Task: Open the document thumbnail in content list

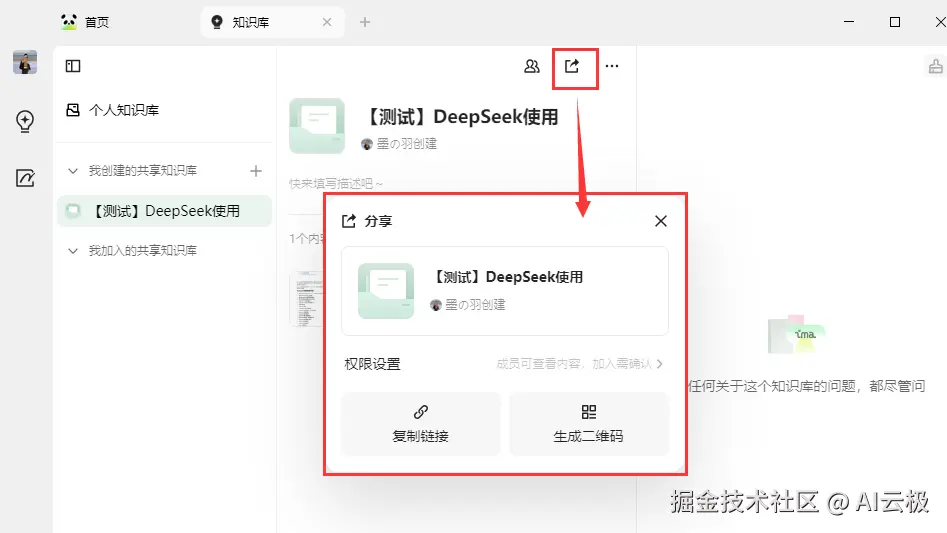Action: click(x=306, y=298)
